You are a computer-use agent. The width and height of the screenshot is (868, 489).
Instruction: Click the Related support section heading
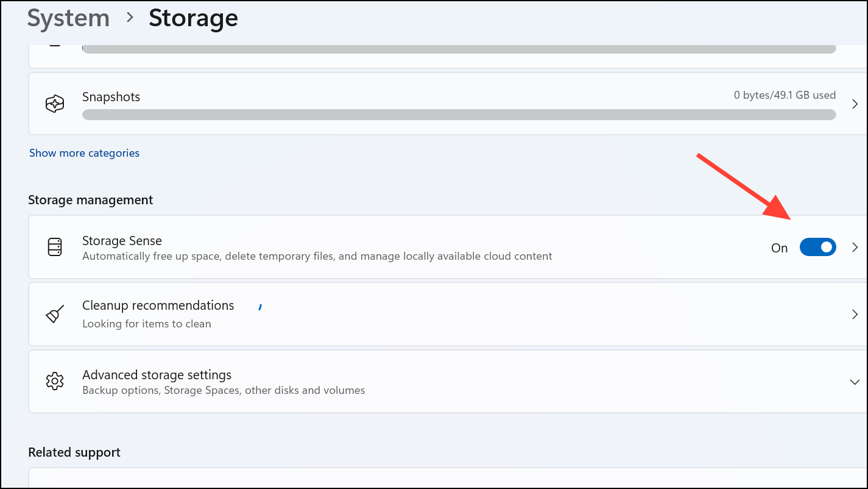(74, 452)
